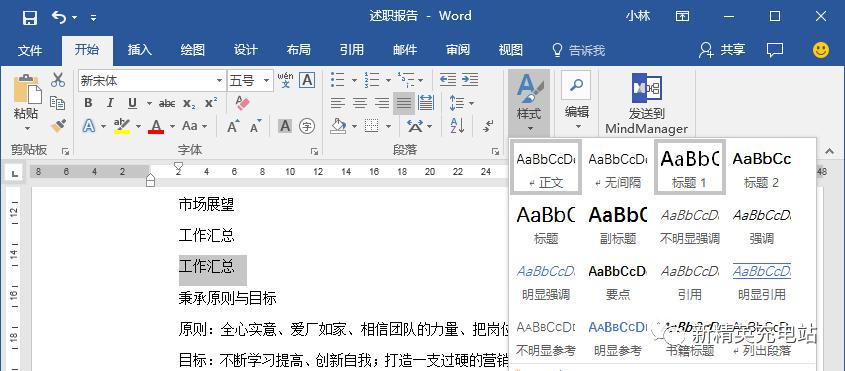
Task: Expand the font name dropdown arrow
Action: coord(219,81)
